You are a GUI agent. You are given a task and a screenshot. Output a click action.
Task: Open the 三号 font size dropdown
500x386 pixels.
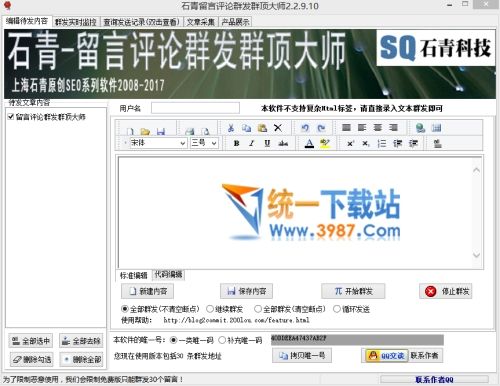point(204,143)
